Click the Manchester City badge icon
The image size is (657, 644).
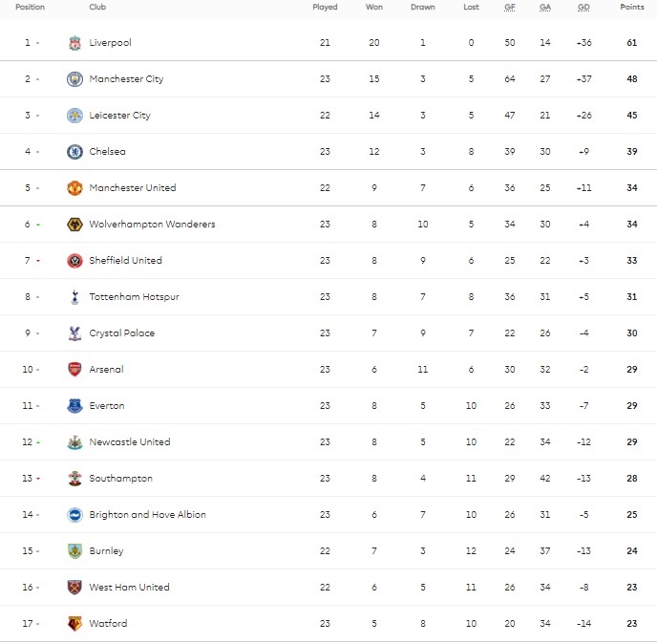[74, 78]
